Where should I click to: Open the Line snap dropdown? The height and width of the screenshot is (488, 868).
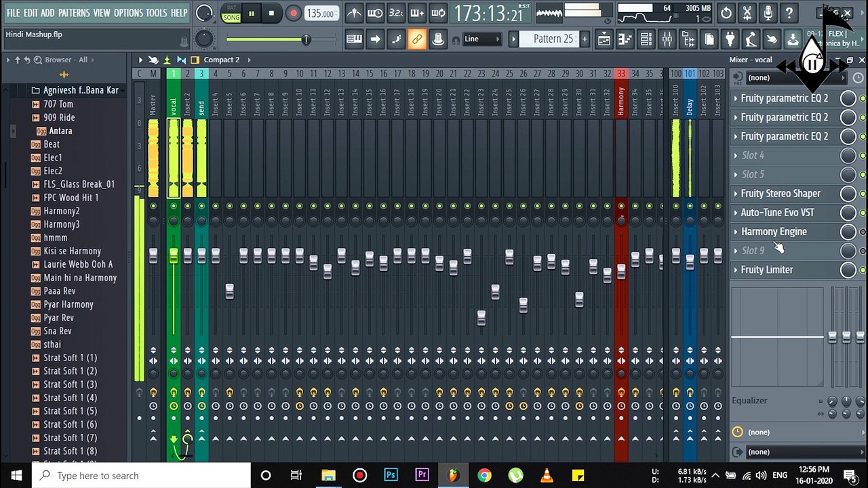(x=482, y=39)
